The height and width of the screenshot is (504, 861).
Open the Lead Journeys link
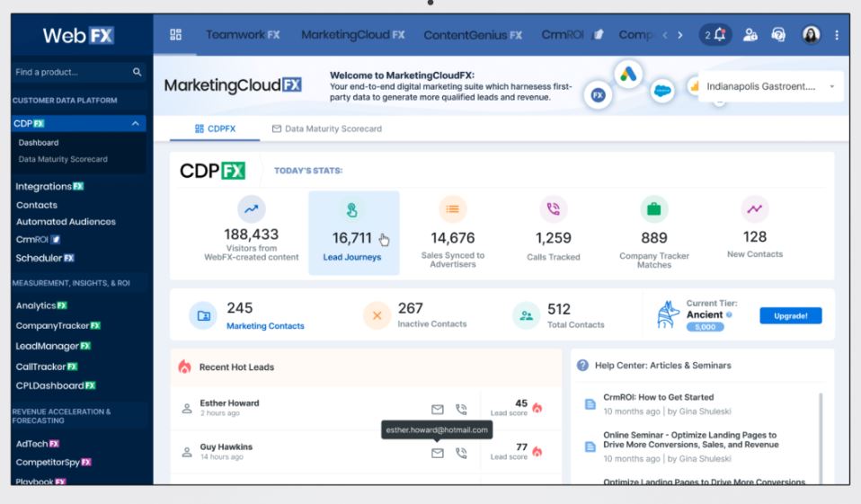coord(352,257)
